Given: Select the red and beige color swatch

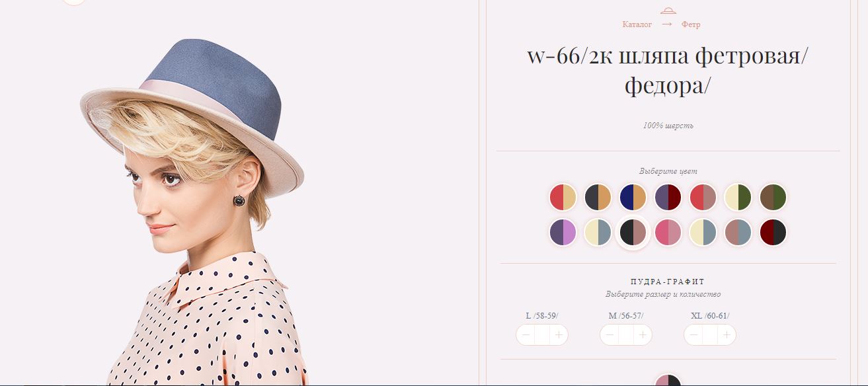Looking at the screenshot, I should (563, 197).
